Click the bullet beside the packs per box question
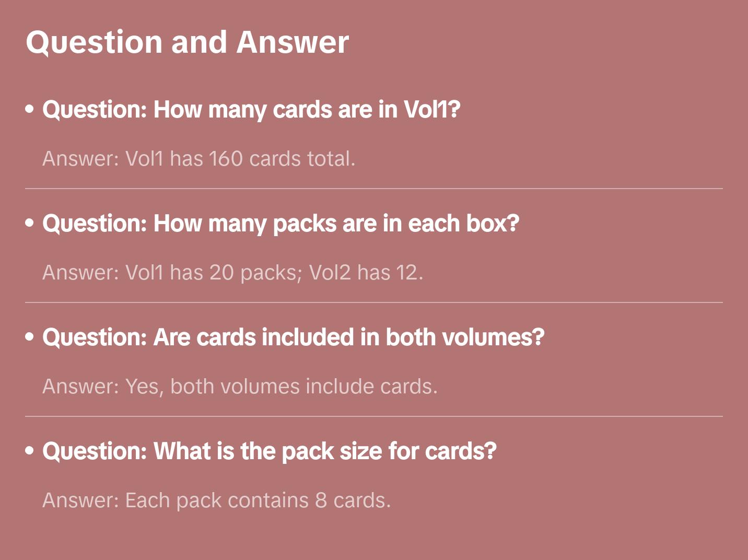Viewport: 748px width, 560px height. point(30,223)
